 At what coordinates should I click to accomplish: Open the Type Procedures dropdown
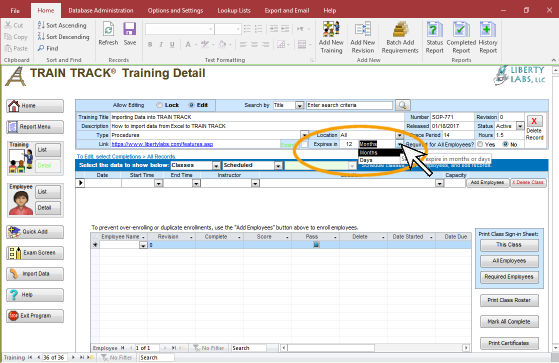pyautogui.click(x=304, y=135)
